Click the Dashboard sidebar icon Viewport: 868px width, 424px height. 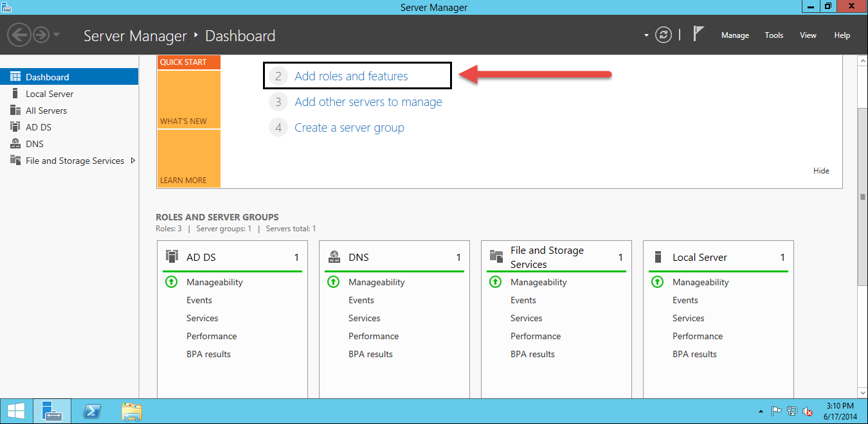click(x=15, y=76)
